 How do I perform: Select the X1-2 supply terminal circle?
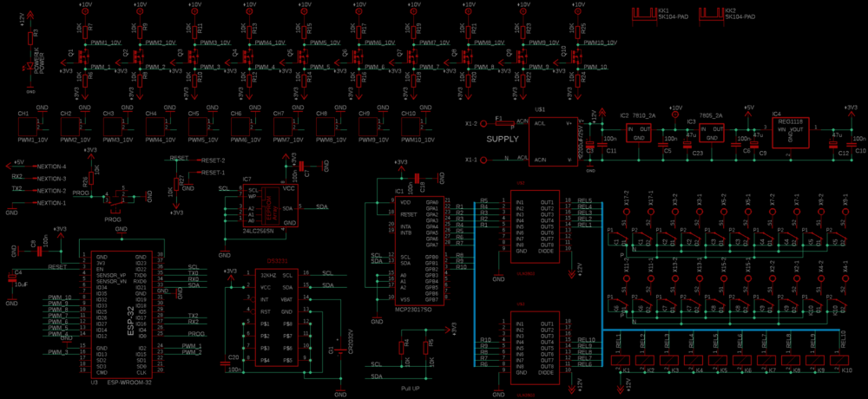pyautogui.click(x=483, y=123)
